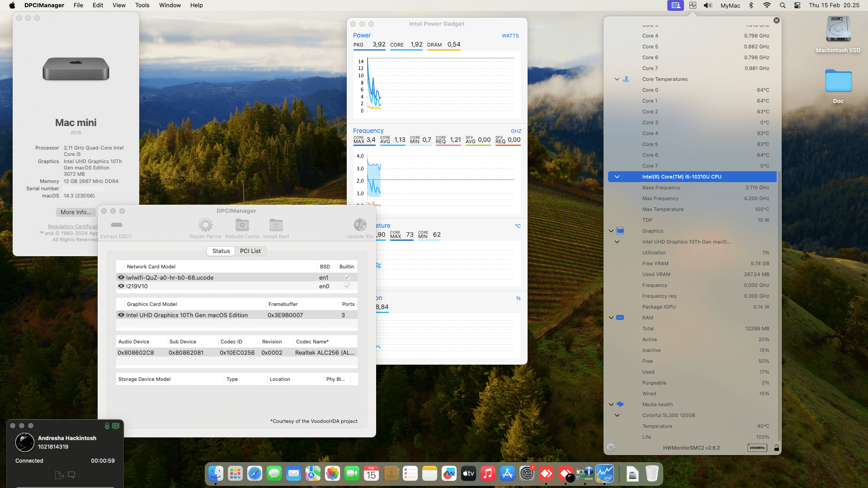Open the Tools menu
868x488 pixels.
(142, 5)
